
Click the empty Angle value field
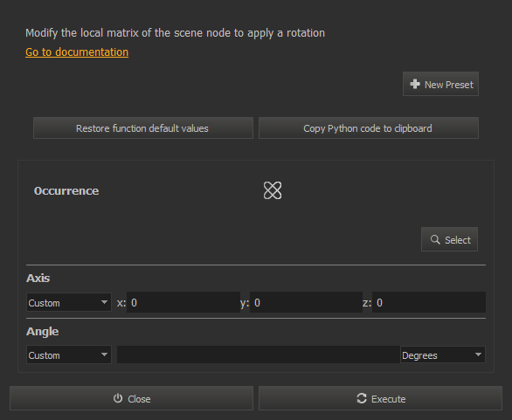259,355
